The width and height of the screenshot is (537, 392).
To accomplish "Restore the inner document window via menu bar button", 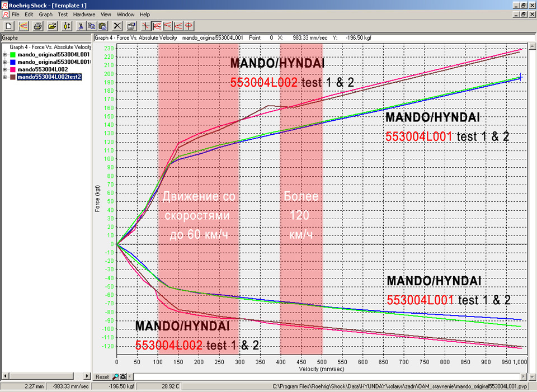I will click(x=524, y=15).
